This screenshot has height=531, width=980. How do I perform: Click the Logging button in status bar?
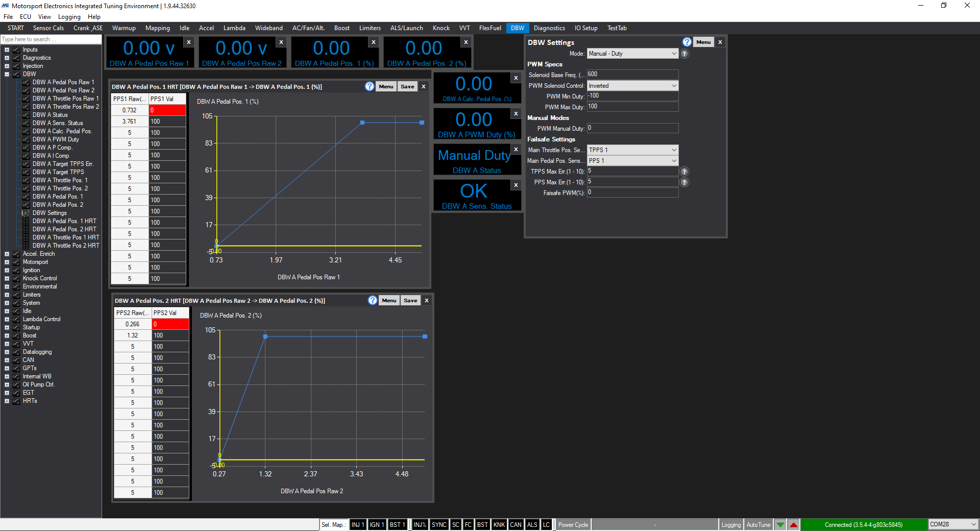coord(731,525)
